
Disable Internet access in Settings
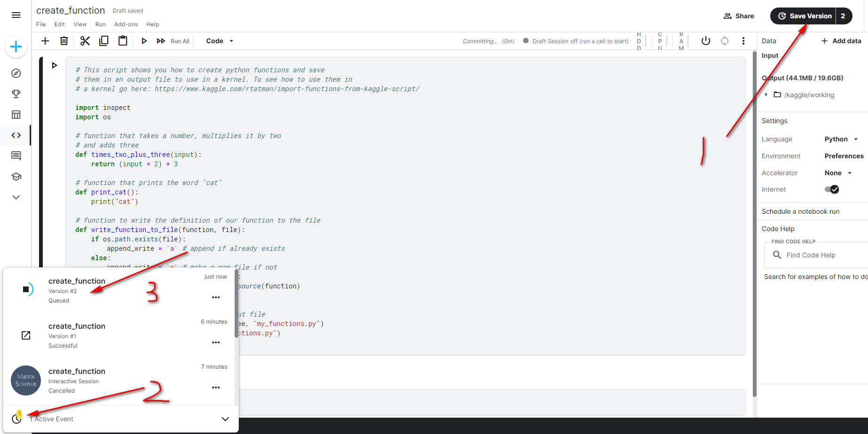pos(832,189)
